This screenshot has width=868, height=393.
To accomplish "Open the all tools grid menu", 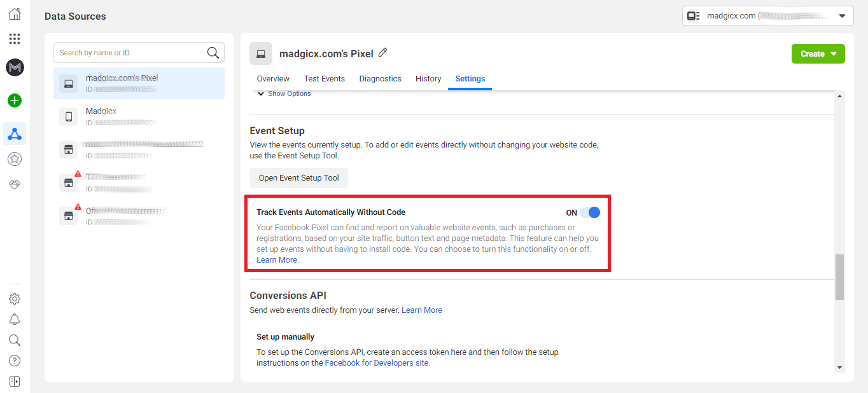I will 15,39.
